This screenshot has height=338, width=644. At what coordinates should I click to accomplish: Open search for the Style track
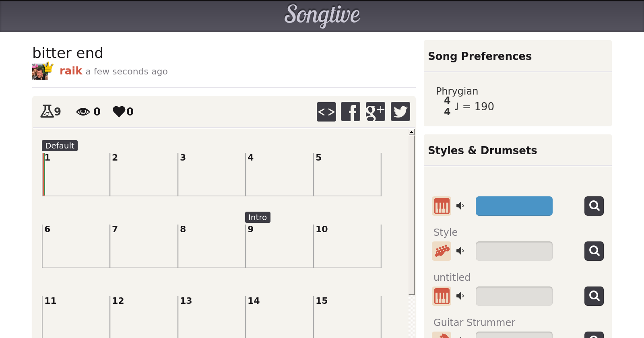[x=594, y=251]
